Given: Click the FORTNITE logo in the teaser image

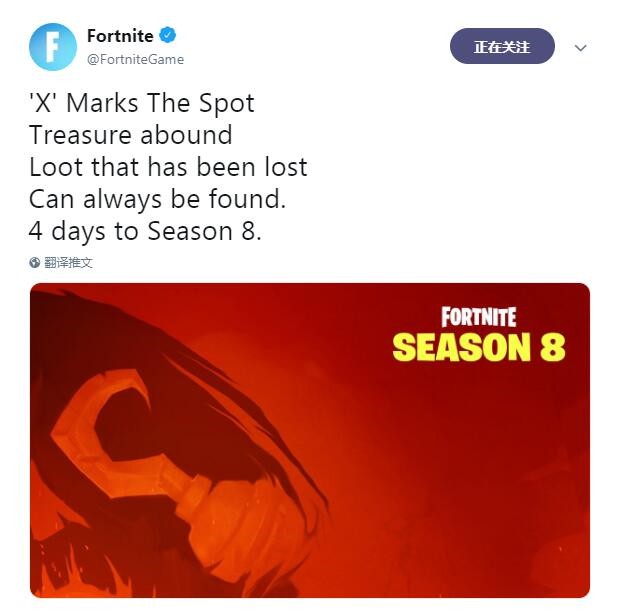Looking at the screenshot, I should tap(478, 317).
